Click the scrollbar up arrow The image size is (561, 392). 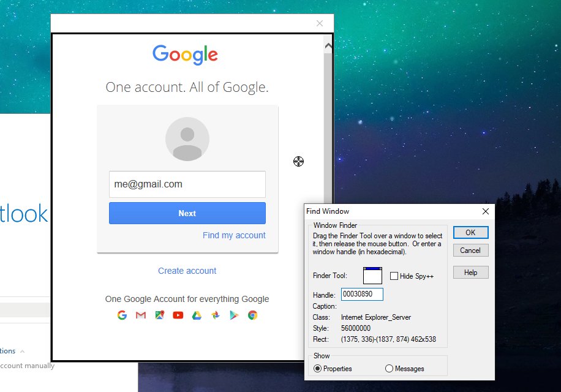(328, 45)
